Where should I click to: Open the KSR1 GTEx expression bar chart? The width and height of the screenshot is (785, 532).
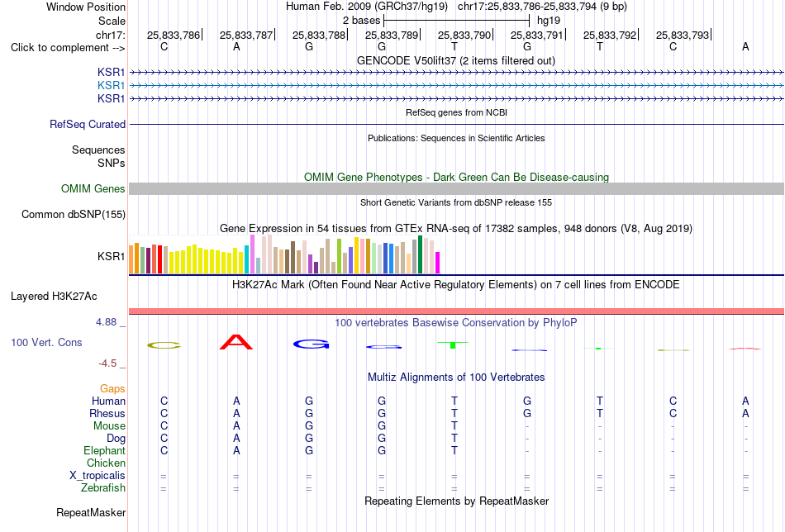pyautogui.click(x=284, y=254)
